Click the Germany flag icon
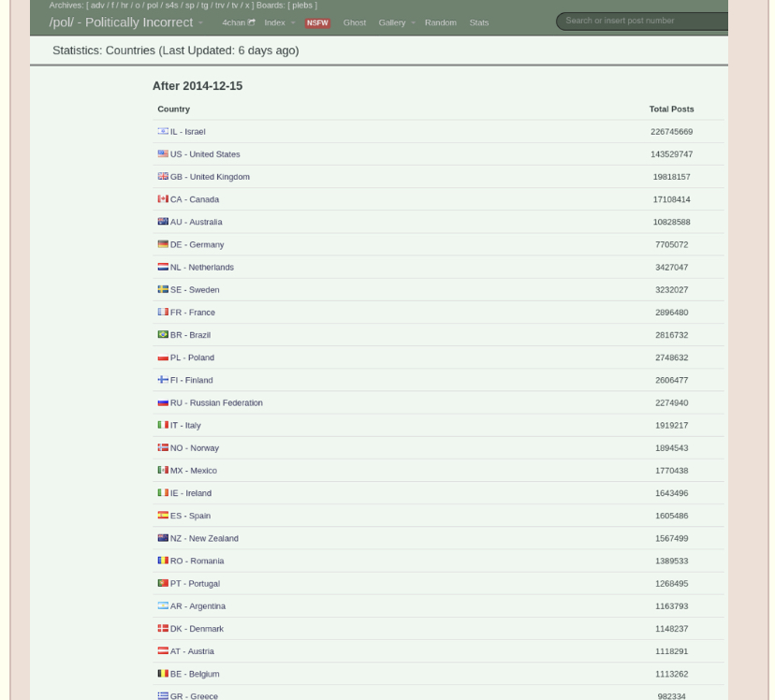Screen dimensions: 775x700 [163, 244]
